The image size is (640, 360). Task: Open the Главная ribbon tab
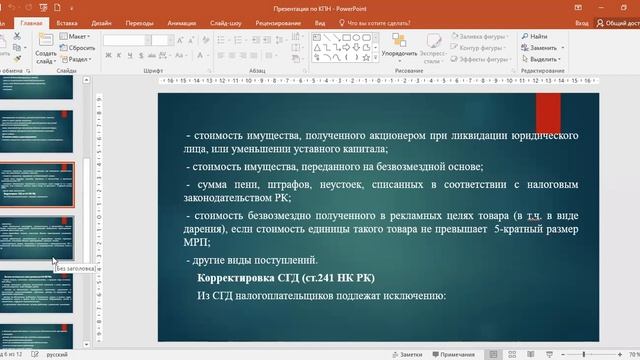pyautogui.click(x=31, y=23)
